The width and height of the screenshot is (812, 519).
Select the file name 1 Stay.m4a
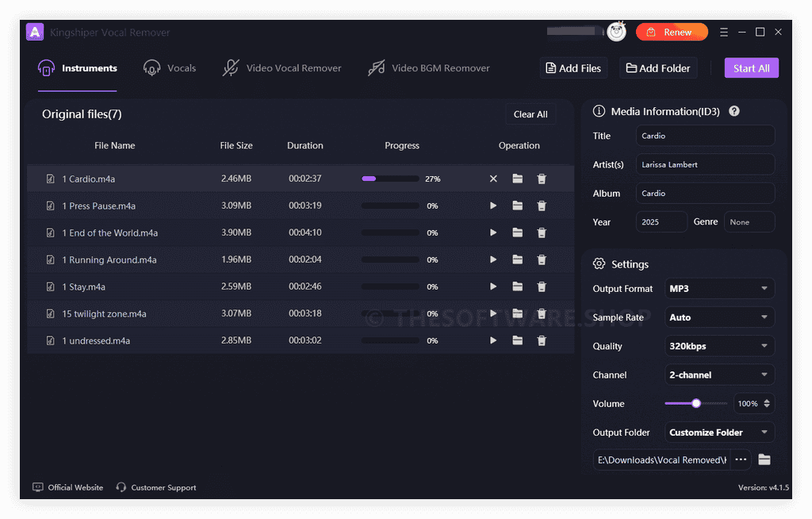(x=83, y=286)
